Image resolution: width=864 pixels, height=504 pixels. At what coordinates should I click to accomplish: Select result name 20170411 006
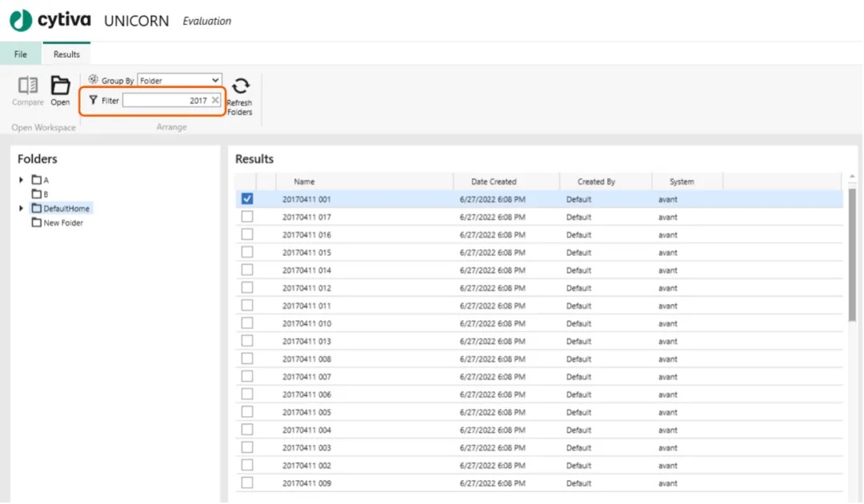point(307,394)
